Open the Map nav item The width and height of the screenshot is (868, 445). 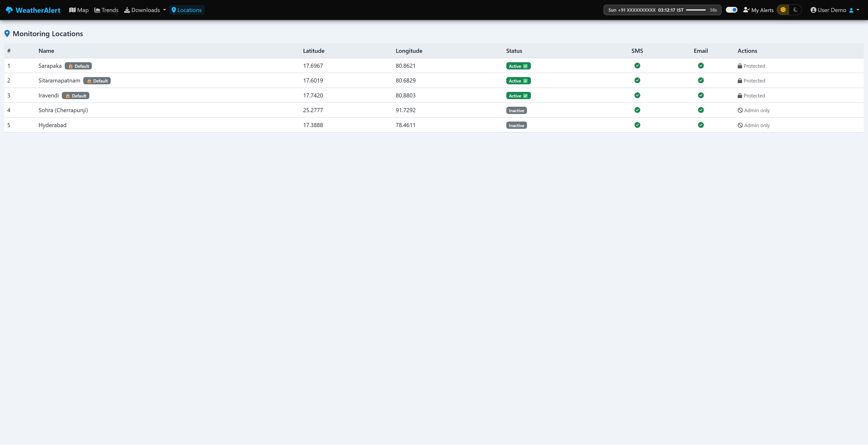point(79,10)
